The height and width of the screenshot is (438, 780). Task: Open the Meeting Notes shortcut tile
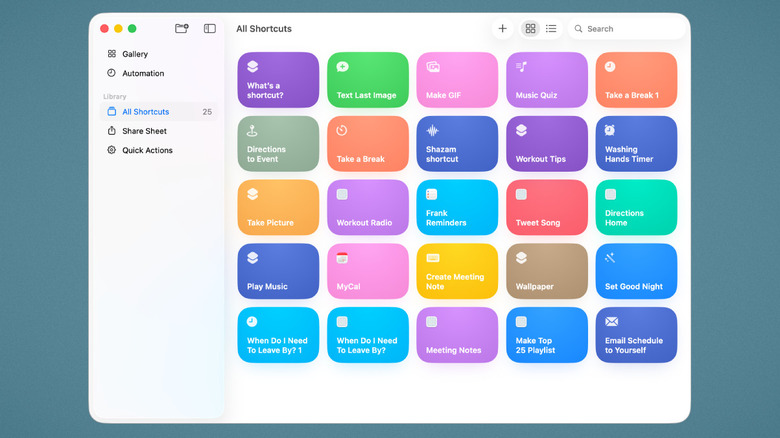pyautogui.click(x=457, y=335)
